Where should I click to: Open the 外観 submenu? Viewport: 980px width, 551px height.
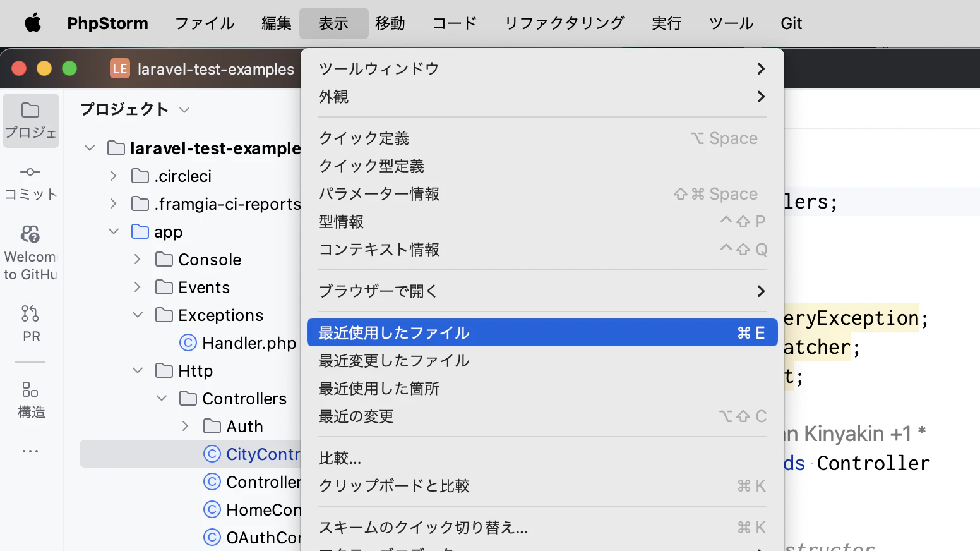542,96
